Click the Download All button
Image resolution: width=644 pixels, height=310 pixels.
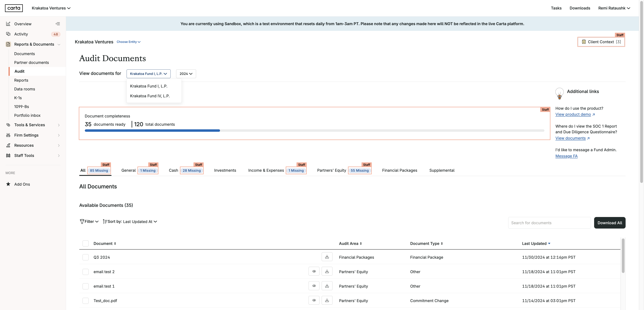609,223
